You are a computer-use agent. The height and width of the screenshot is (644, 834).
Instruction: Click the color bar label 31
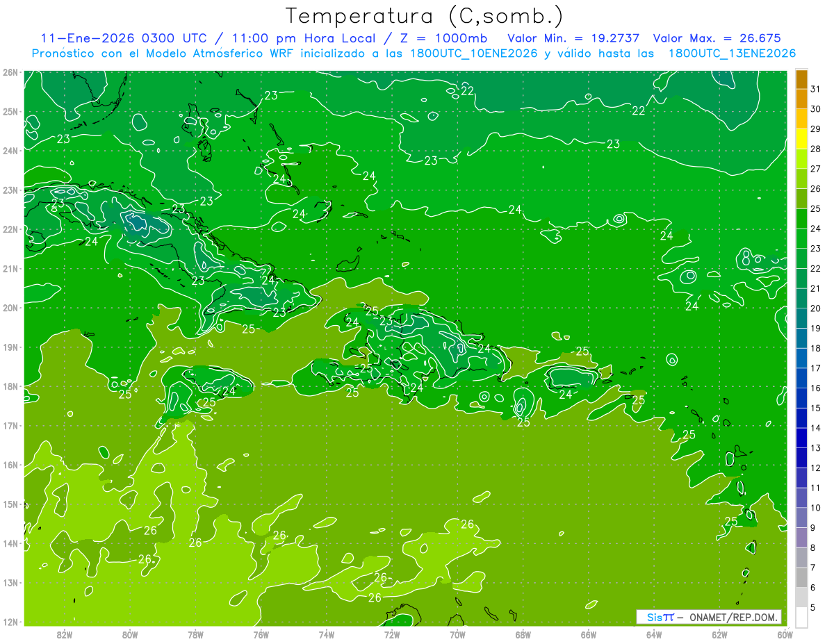point(815,89)
